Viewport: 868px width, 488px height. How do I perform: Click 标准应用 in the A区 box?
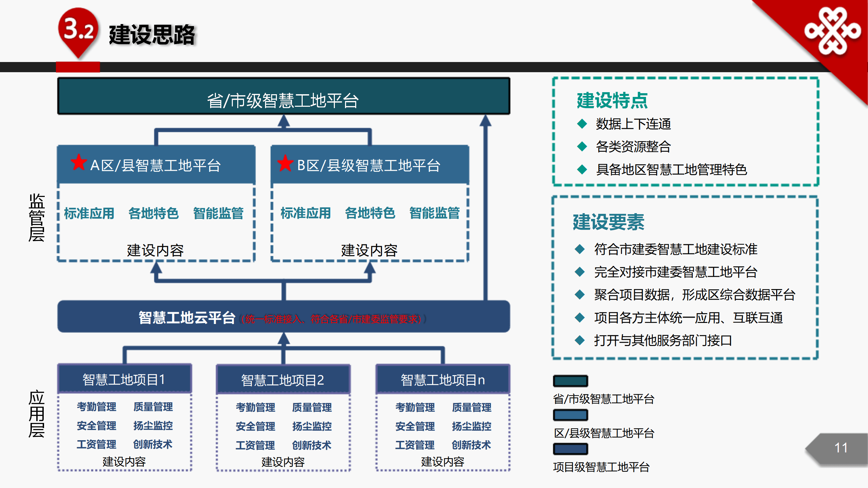(x=89, y=213)
